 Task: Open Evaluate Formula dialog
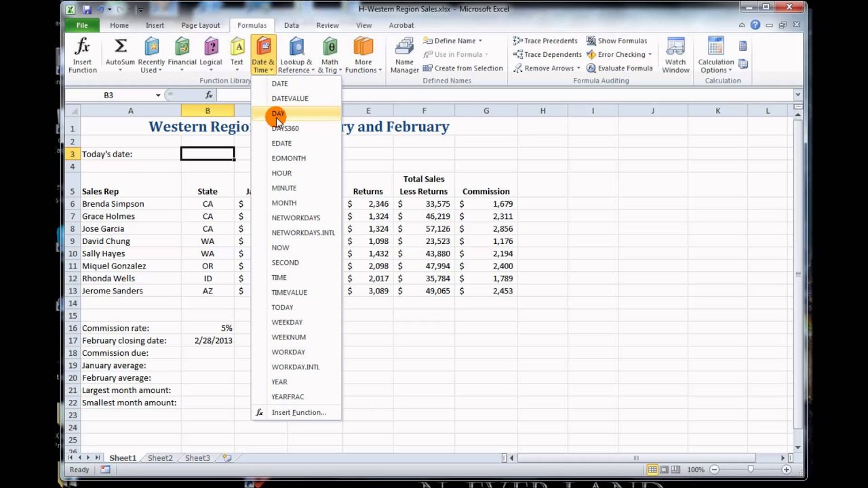click(619, 68)
